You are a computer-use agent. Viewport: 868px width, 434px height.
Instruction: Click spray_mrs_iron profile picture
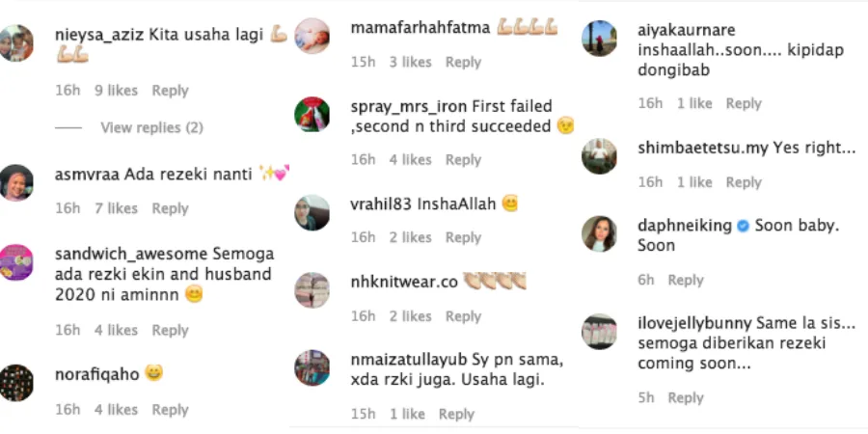coord(312,115)
